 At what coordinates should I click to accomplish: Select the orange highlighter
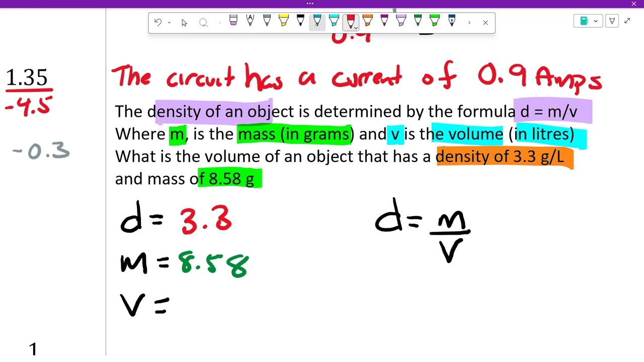(x=368, y=21)
